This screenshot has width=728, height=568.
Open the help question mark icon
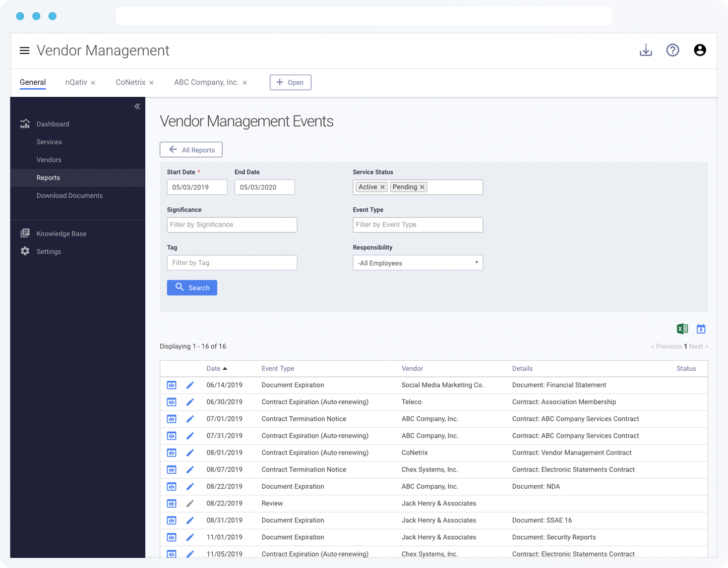click(x=673, y=50)
